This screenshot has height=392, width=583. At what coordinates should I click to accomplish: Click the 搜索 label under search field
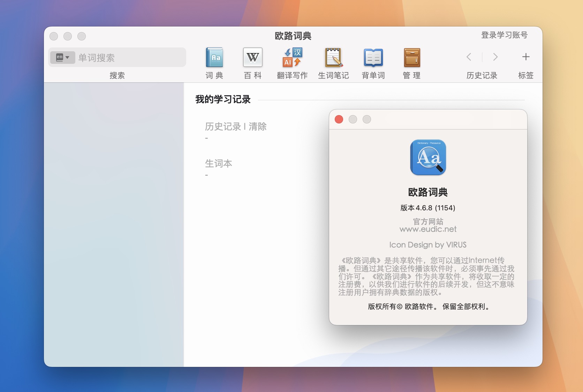[x=117, y=75]
